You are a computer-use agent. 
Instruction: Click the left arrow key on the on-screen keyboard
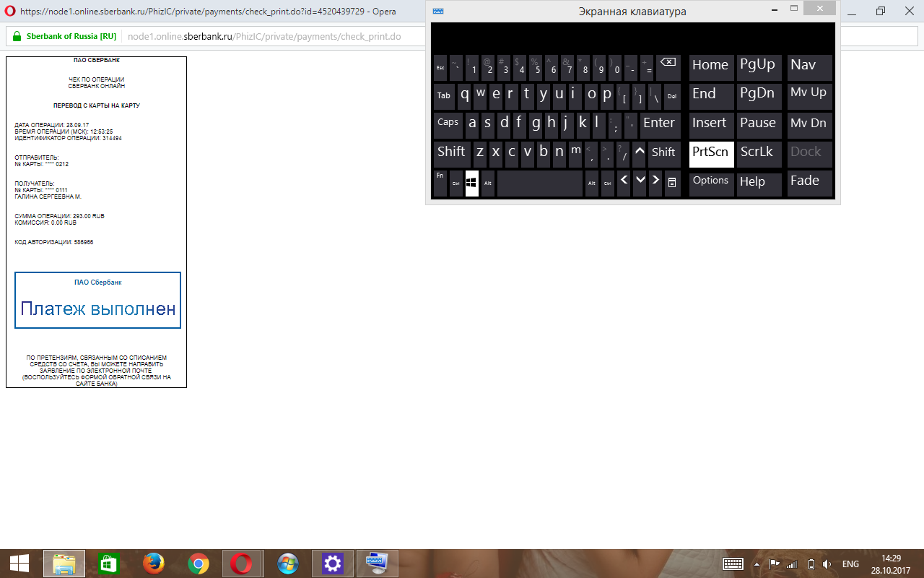(x=624, y=184)
